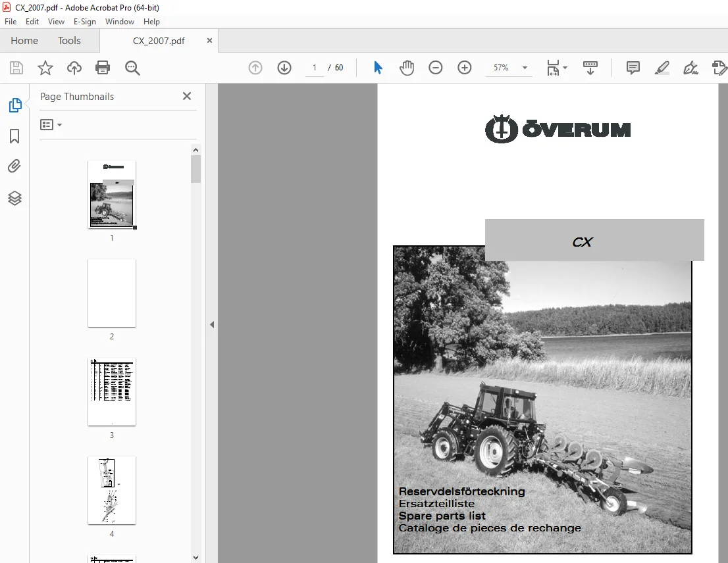
Task: Activate the Hand pan tool
Action: (x=407, y=68)
